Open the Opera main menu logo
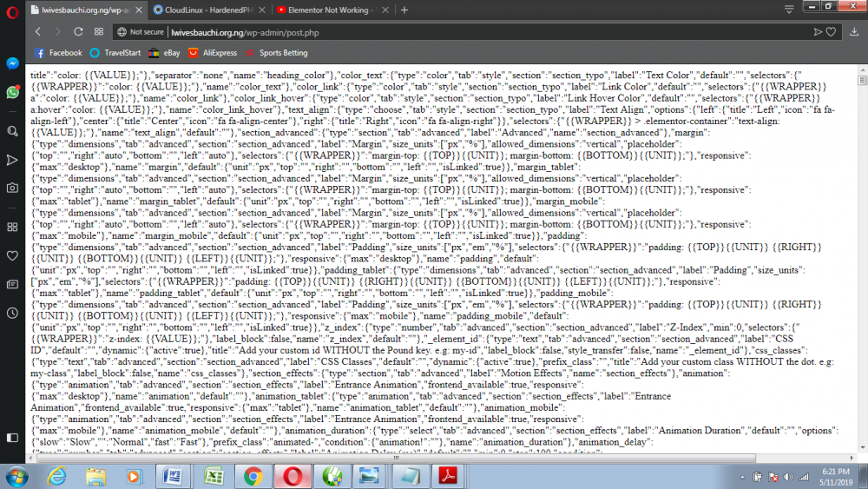The image size is (868, 489). tap(11, 10)
